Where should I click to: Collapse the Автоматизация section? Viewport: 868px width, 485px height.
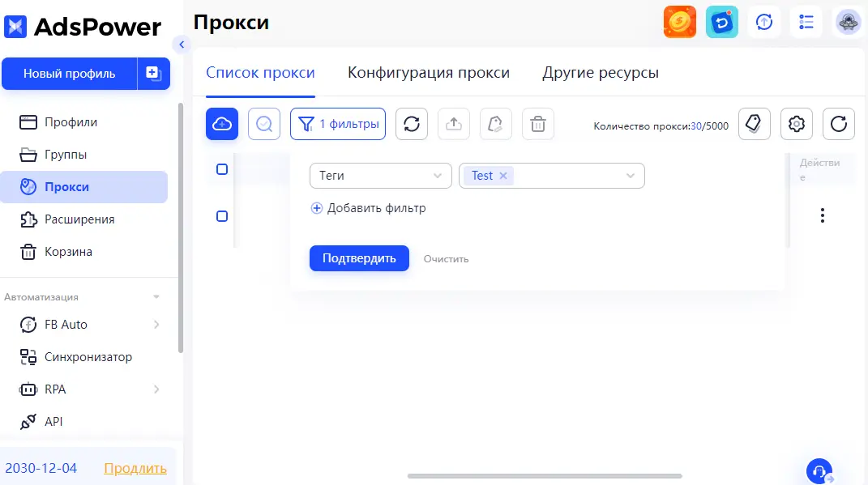tap(156, 297)
